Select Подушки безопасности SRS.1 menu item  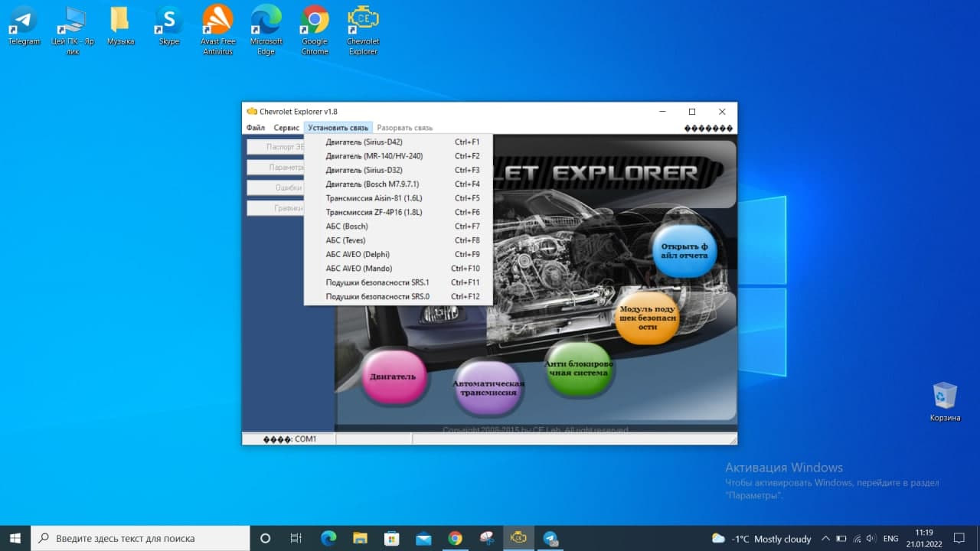tap(377, 282)
